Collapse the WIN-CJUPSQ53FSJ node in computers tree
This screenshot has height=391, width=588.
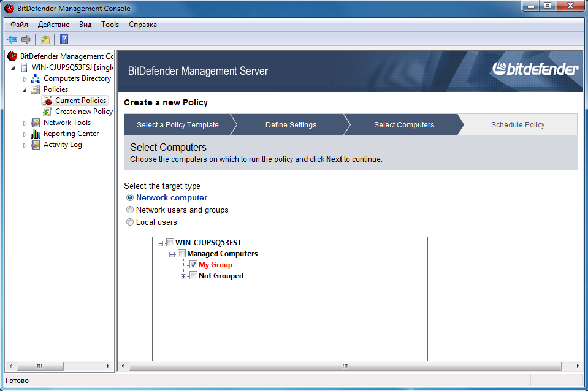tap(160, 243)
